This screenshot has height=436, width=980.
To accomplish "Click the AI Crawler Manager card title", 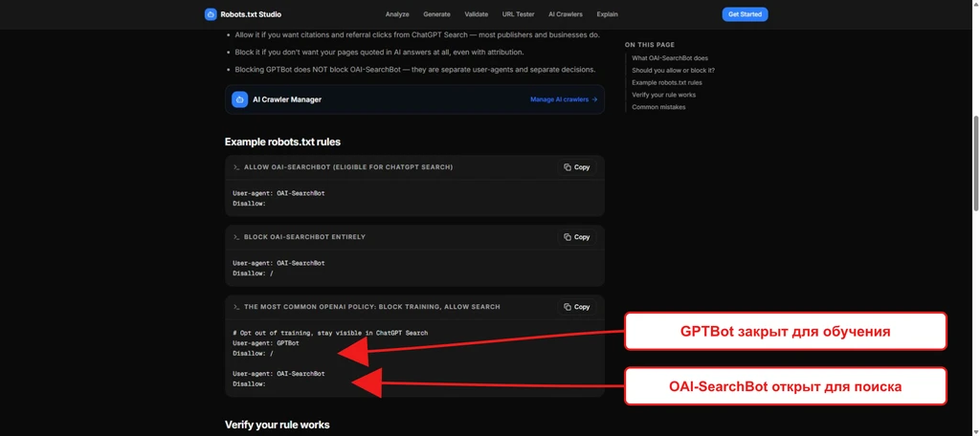I will click(x=287, y=99).
